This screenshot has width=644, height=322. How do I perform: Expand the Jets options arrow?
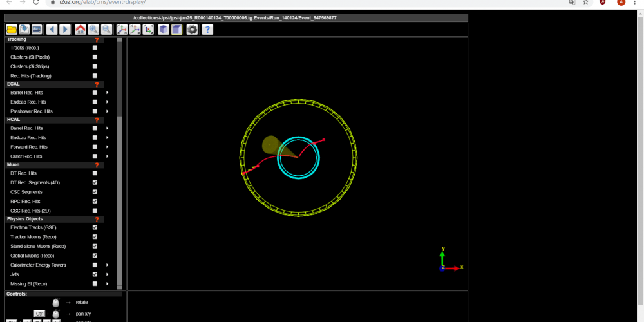(107, 274)
